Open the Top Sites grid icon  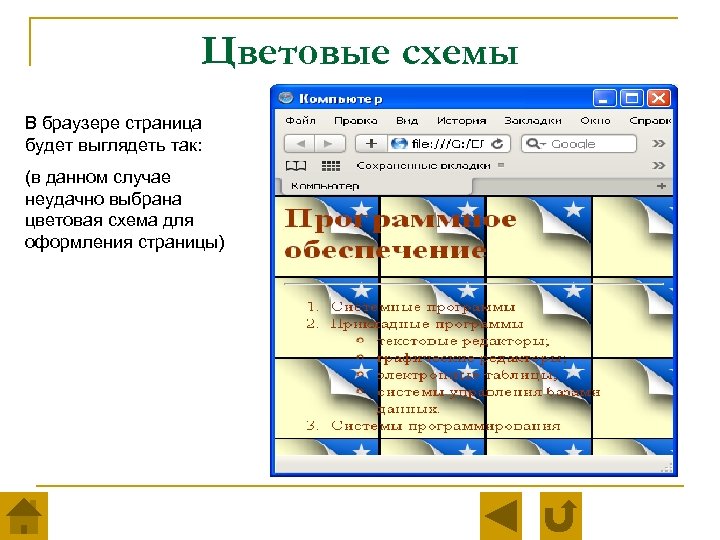click(331, 166)
